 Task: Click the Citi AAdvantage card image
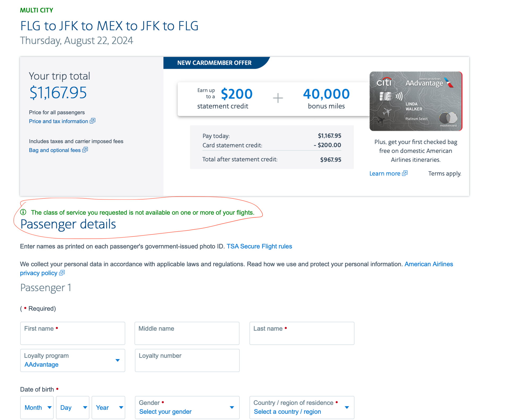pyautogui.click(x=416, y=101)
